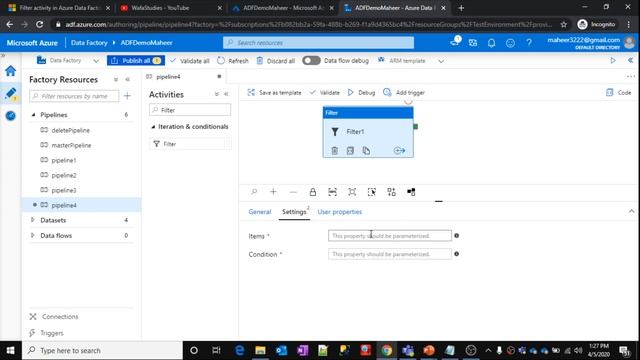Open cloud shell notification icon

(455, 42)
